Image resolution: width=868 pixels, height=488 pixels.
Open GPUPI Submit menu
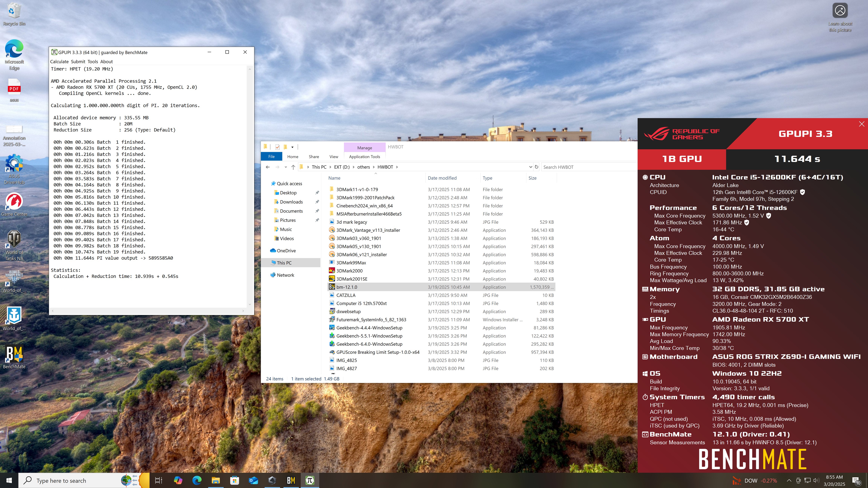(78, 62)
